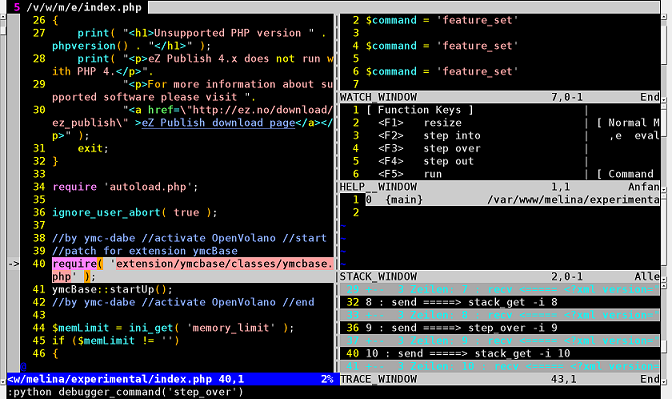Click the command line showing debugger_command('step_over')
Image resolution: width=672 pixels, height=399 pixels.
[125, 392]
